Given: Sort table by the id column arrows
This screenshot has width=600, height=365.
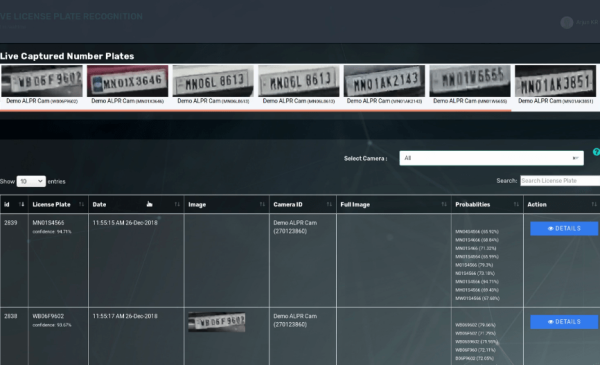Looking at the screenshot, I should pos(21,204).
